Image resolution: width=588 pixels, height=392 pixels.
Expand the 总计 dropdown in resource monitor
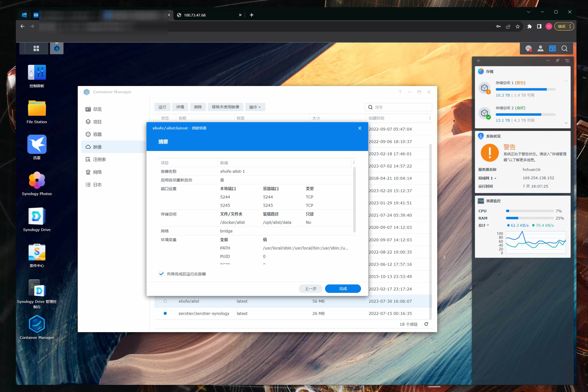(x=483, y=225)
